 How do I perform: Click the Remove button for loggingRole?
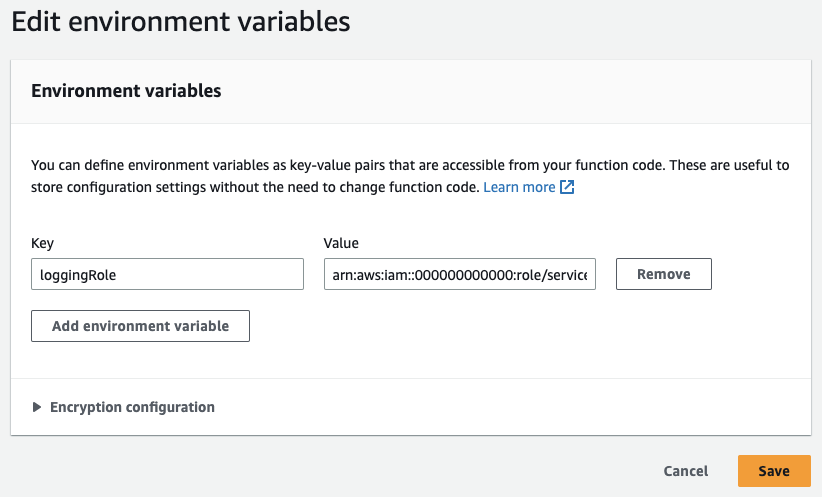tap(663, 274)
